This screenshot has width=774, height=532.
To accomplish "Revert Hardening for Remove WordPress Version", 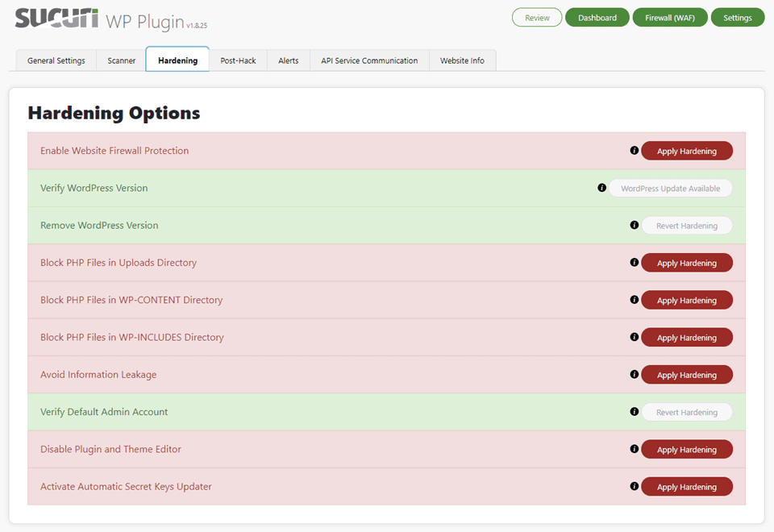I will [687, 225].
